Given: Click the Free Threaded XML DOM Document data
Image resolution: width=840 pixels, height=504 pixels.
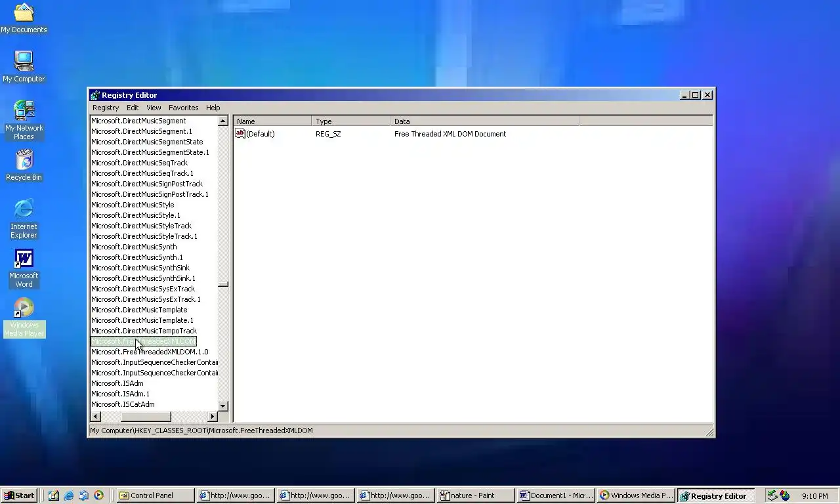Looking at the screenshot, I should tap(450, 134).
